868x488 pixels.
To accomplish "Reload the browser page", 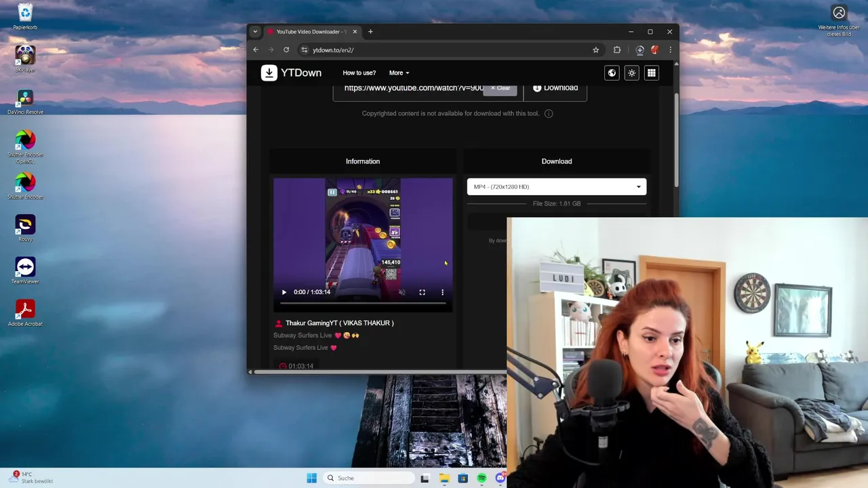I will click(286, 49).
